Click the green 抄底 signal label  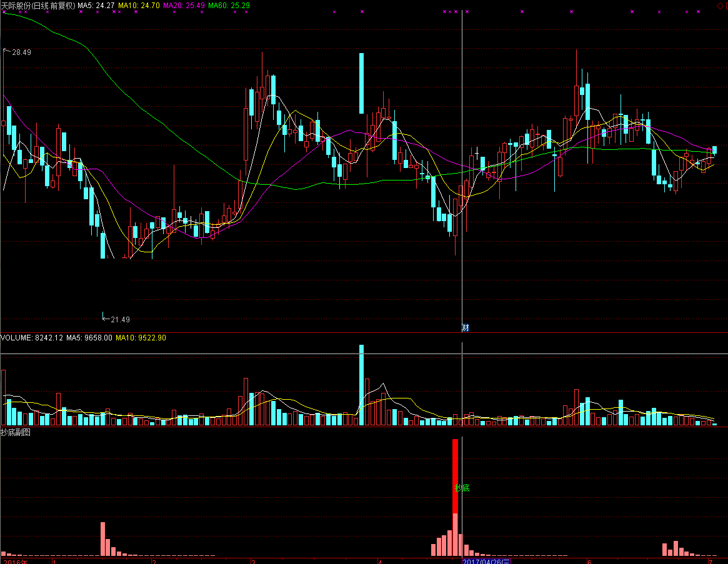(x=462, y=488)
